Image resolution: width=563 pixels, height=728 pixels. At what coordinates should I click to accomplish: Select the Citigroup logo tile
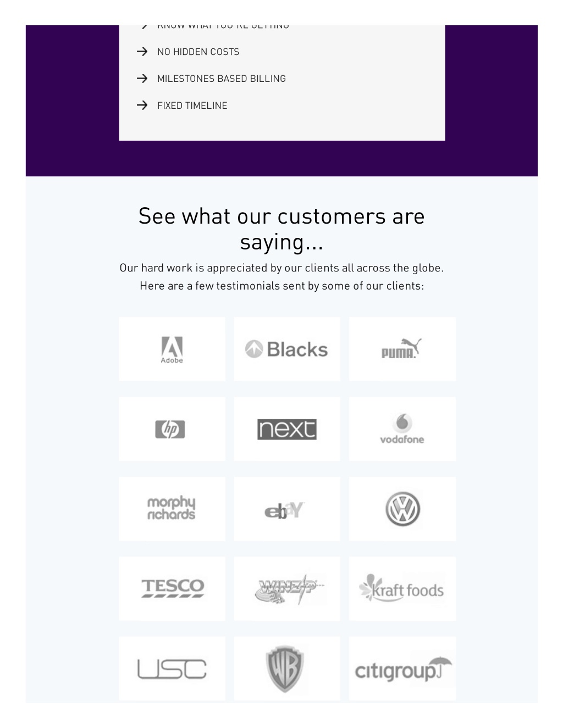402,669
